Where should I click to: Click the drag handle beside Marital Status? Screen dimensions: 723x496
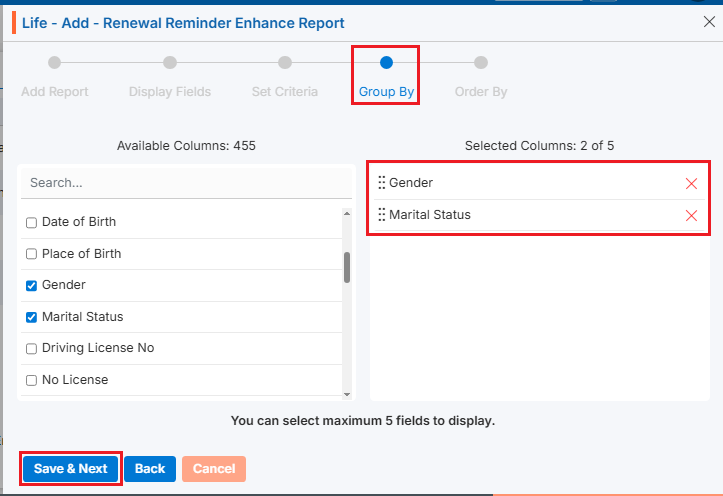pyautogui.click(x=381, y=215)
